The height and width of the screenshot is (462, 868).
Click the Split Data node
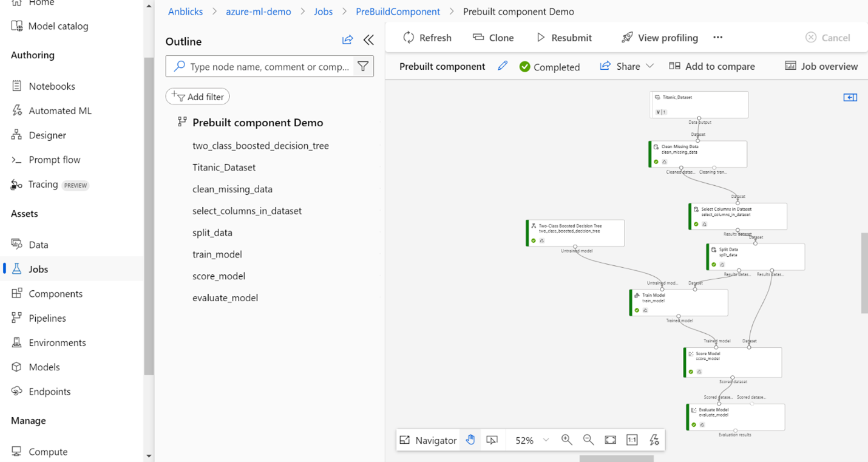coord(756,257)
